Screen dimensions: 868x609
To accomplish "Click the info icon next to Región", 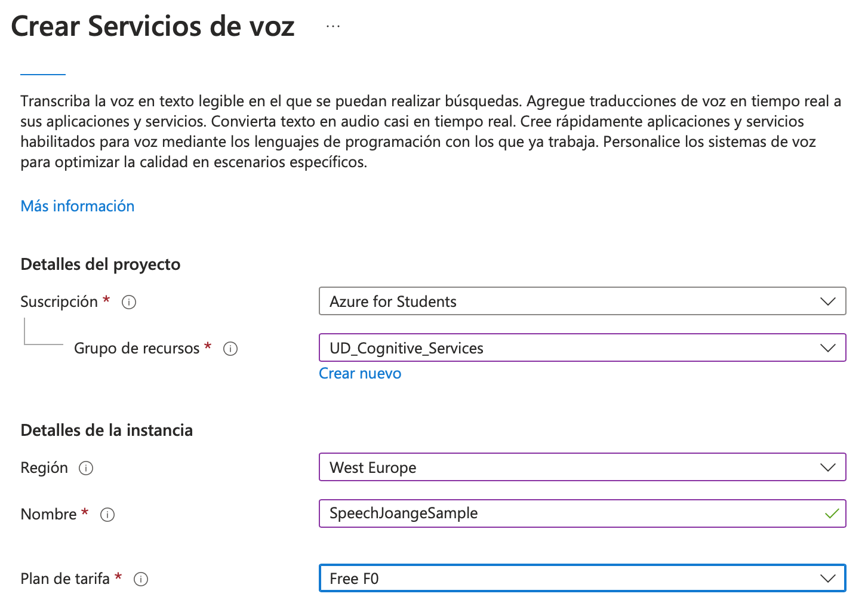I will point(87,468).
